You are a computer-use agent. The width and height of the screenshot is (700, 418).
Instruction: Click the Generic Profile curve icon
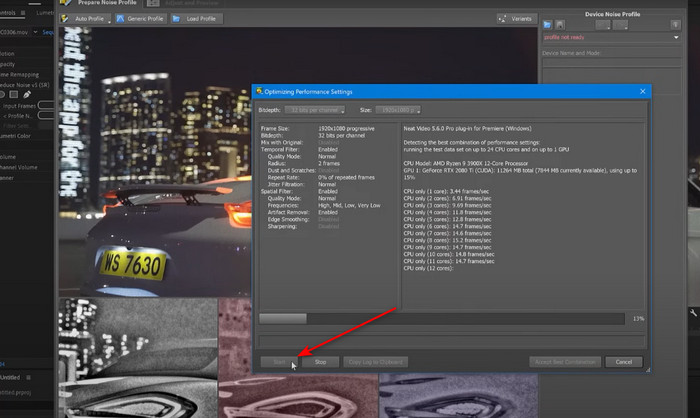point(120,19)
